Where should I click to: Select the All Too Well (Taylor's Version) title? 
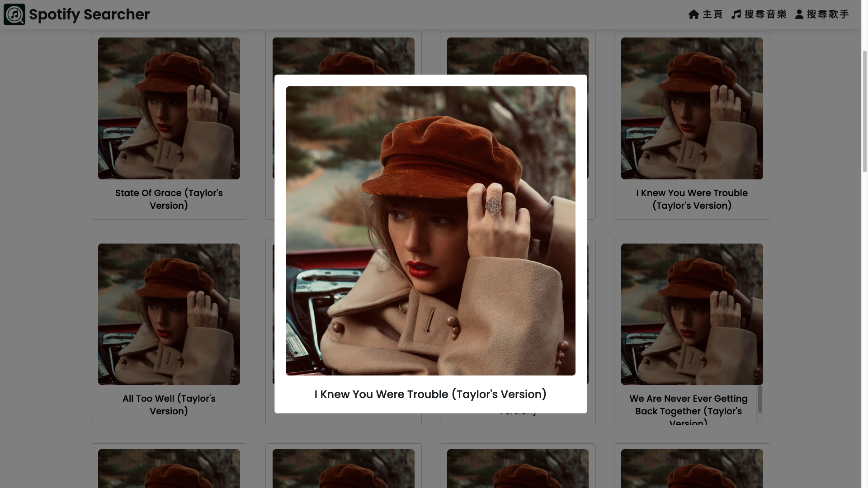point(169,405)
